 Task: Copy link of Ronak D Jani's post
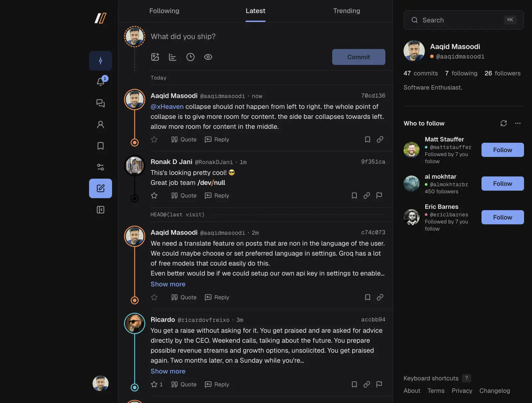click(367, 195)
